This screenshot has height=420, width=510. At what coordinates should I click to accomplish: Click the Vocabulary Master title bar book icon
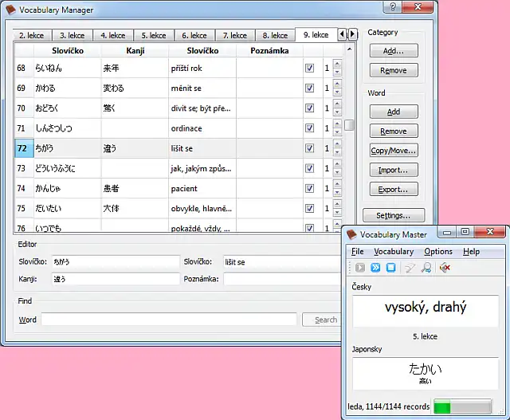[351, 234]
